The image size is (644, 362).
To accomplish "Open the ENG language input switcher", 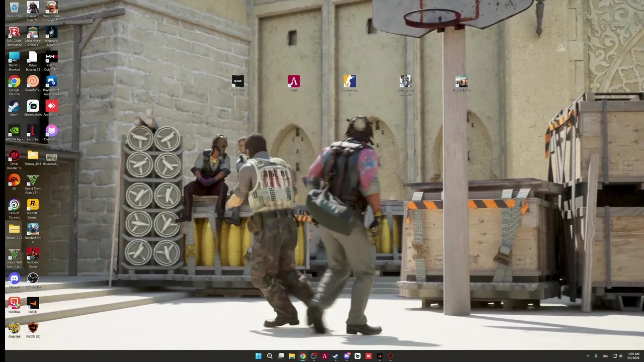I will coord(605,356).
